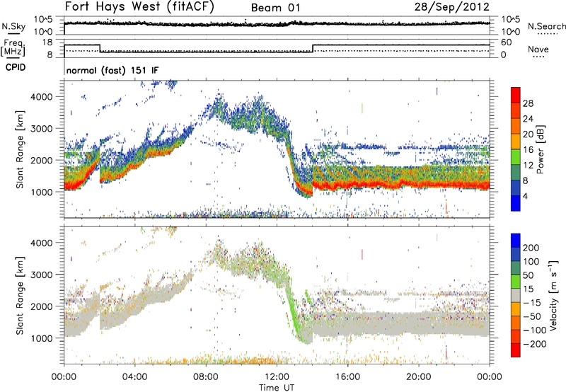The height and width of the screenshot is (392, 566).
Task: Click the blue bottom of the power colorbar
Action: (x=516, y=203)
